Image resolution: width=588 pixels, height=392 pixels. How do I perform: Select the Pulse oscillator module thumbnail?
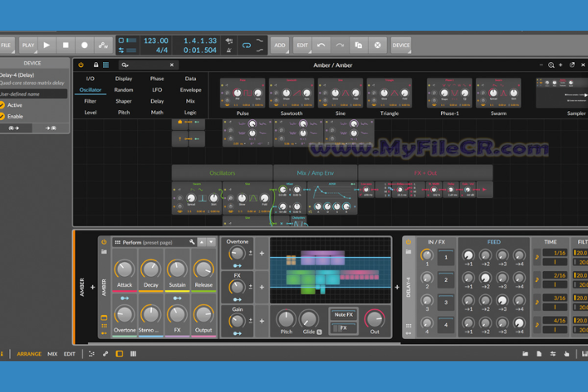point(243,93)
